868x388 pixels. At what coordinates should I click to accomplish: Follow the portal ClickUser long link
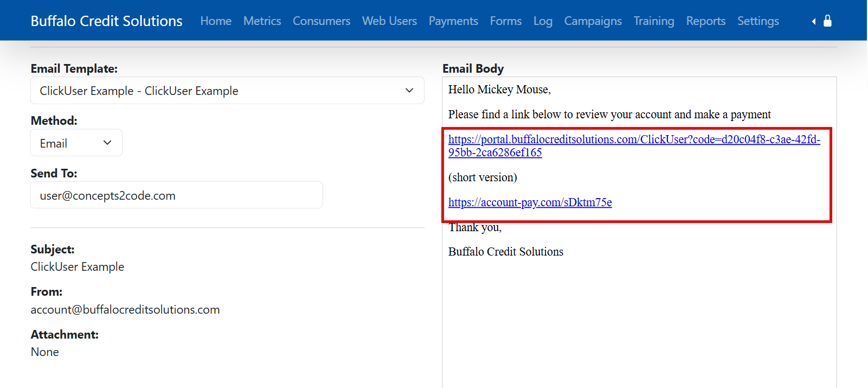point(634,145)
